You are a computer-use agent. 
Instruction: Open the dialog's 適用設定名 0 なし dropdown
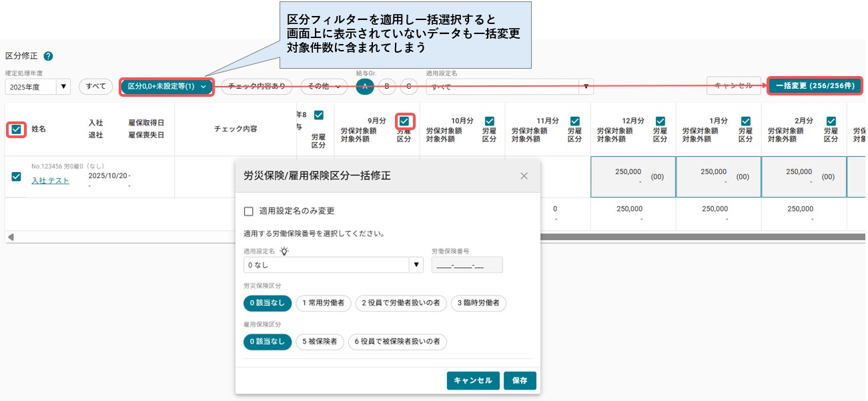coord(334,265)
